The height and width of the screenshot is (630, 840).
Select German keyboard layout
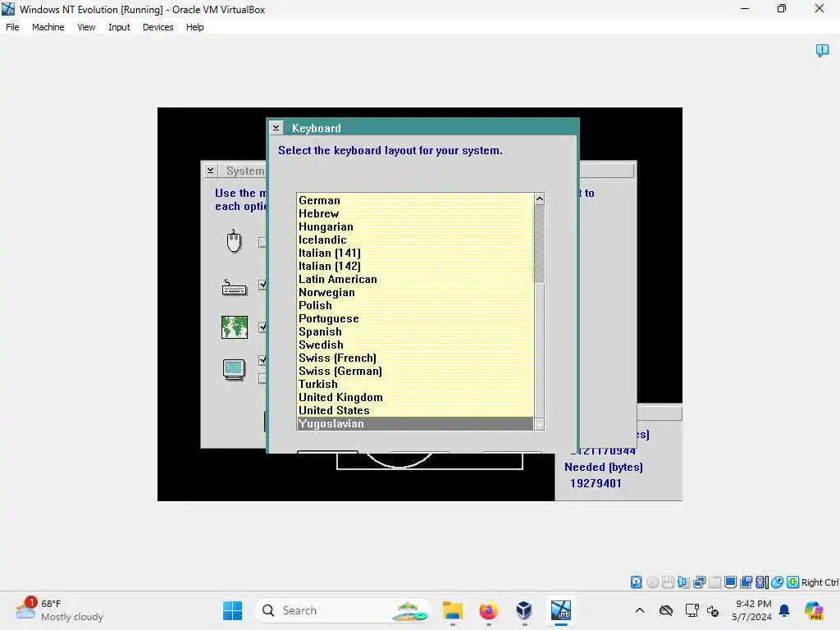pyautogui.click(x=415, y=200)
